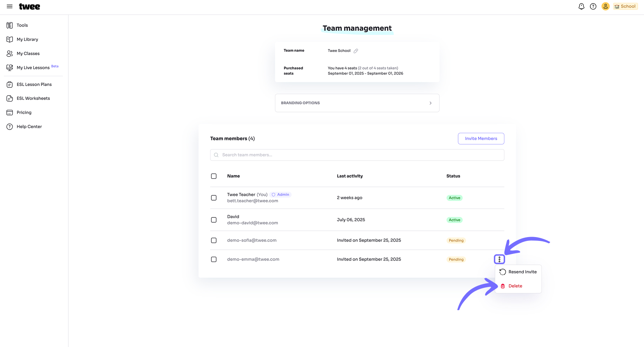Click the Last activity column header
644x347 pixels.
click(x=350, y=176)
